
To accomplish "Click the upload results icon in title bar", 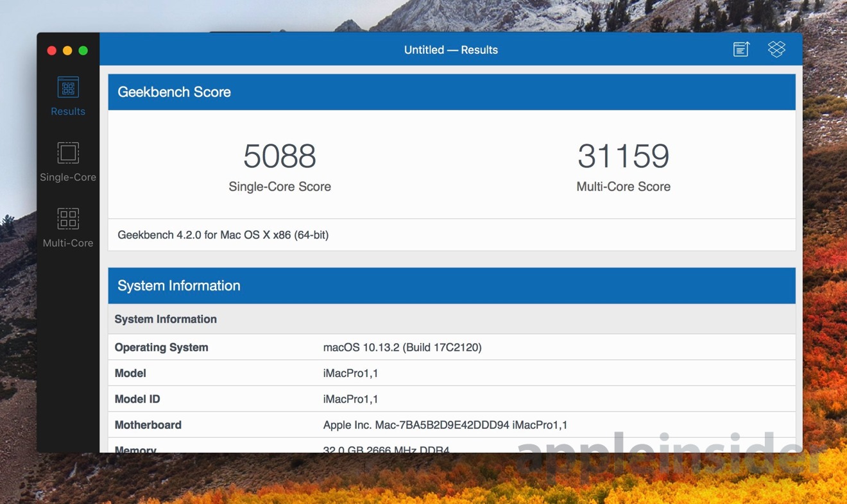I will point(741,49).
